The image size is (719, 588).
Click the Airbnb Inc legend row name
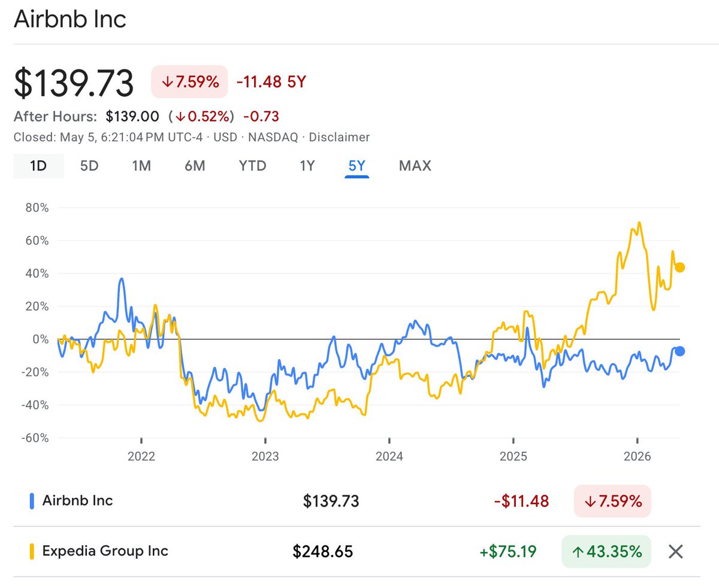77,500
